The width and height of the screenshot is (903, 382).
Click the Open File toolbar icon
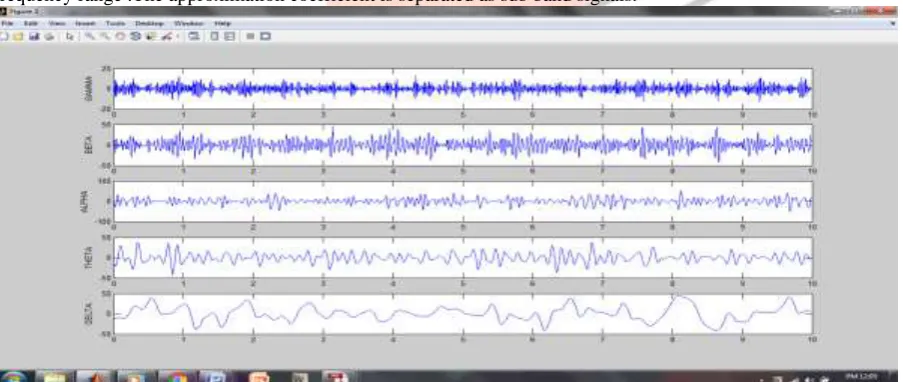pyautogui.click(x=18, y=36)
